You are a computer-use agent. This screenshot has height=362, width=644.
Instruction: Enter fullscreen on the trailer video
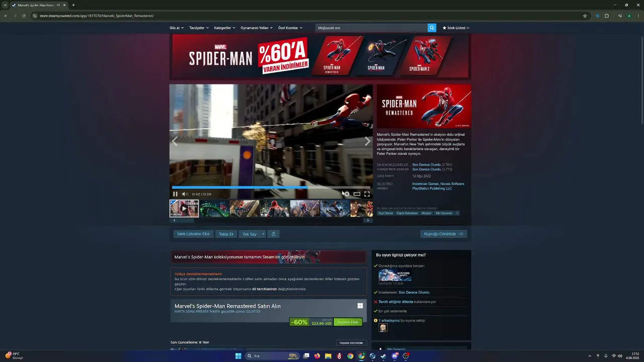coord(367,194)
